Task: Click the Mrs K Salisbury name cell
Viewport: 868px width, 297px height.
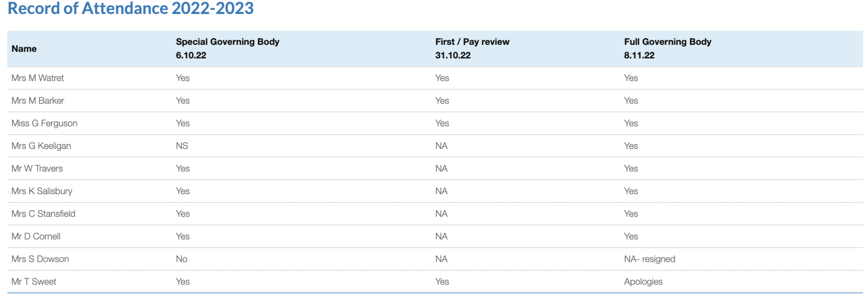Action: point(42,191)
